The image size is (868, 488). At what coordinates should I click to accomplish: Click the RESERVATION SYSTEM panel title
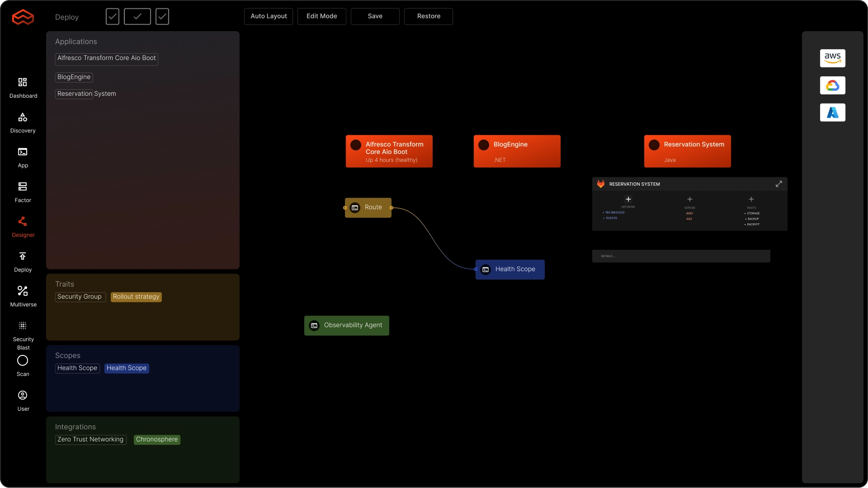pyautogui.click(x=634, y=184)
